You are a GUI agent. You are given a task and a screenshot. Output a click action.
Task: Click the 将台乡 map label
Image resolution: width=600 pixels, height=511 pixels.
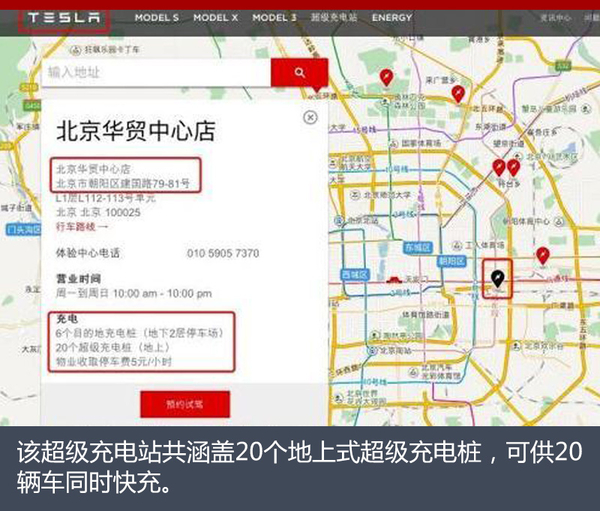[509, 183]
